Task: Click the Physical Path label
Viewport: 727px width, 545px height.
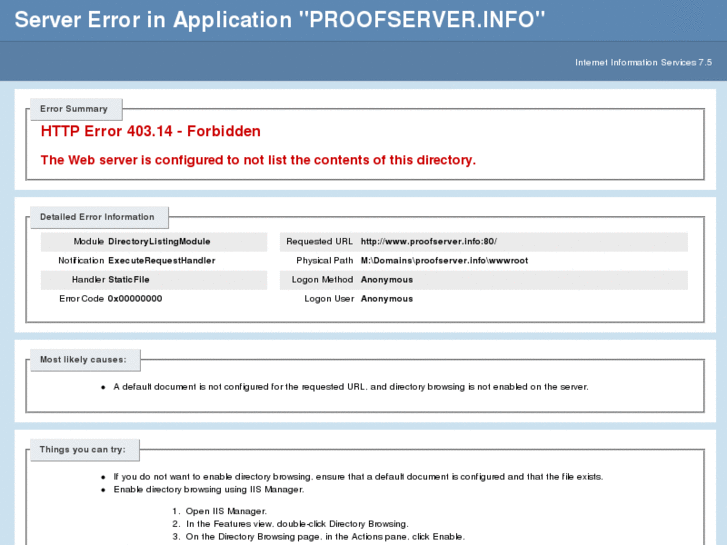Action: tap(325, 261)
